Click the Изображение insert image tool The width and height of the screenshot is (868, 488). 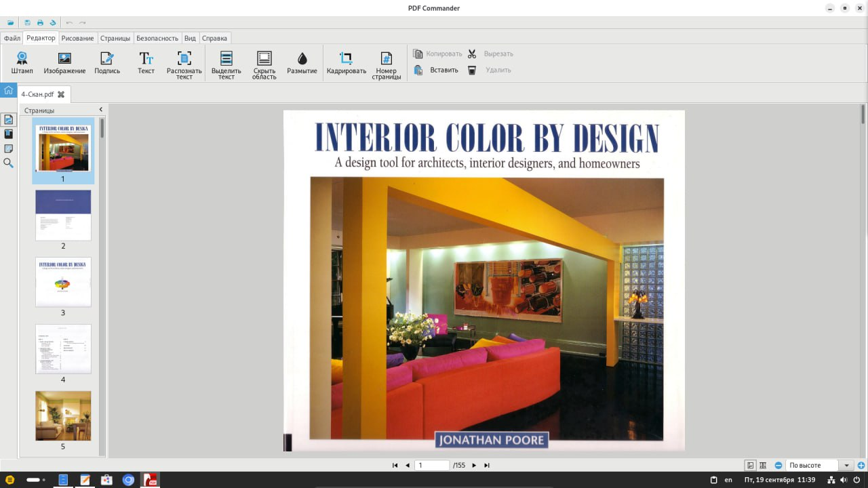tap(64, 63)
